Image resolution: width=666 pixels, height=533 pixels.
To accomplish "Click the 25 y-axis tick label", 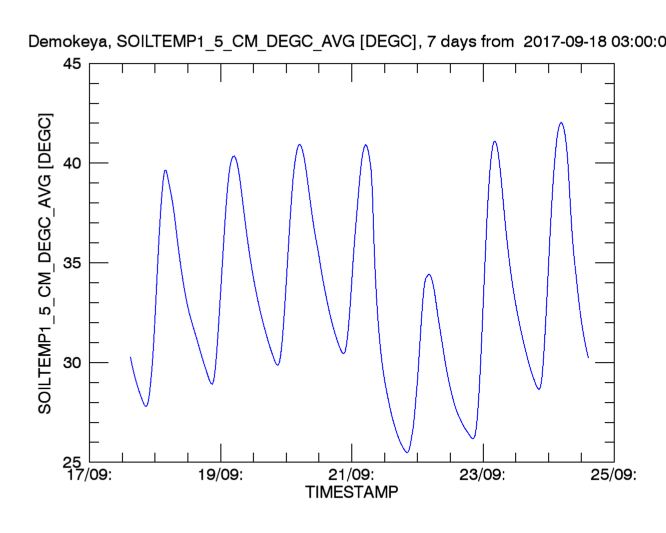I will pyautogui.click(x=72, y=462).
